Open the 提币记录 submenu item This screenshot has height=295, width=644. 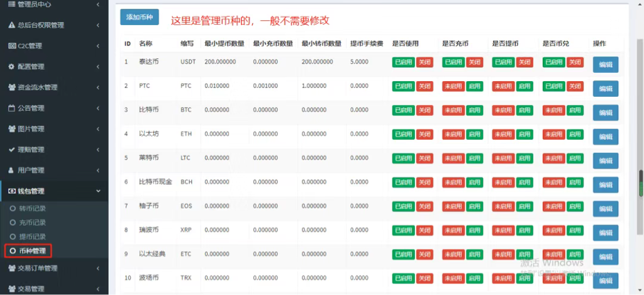point(32,237)
